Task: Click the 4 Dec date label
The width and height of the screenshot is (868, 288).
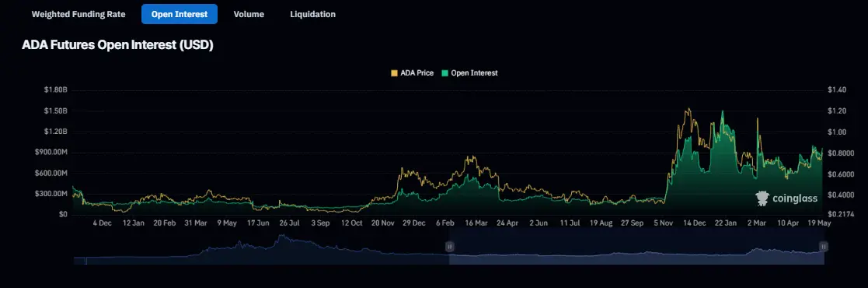Action: tap(102, 223)
